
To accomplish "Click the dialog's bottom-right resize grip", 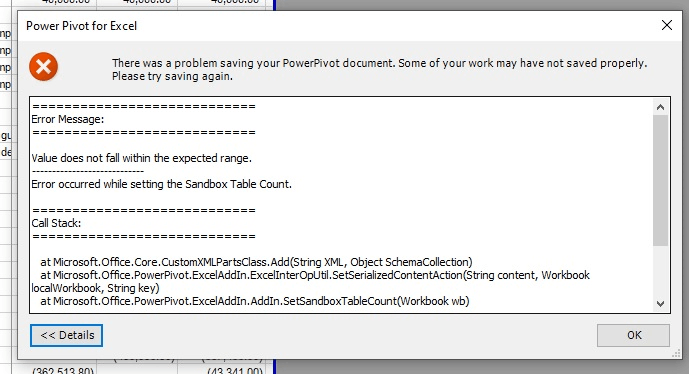I will [676, 353].
